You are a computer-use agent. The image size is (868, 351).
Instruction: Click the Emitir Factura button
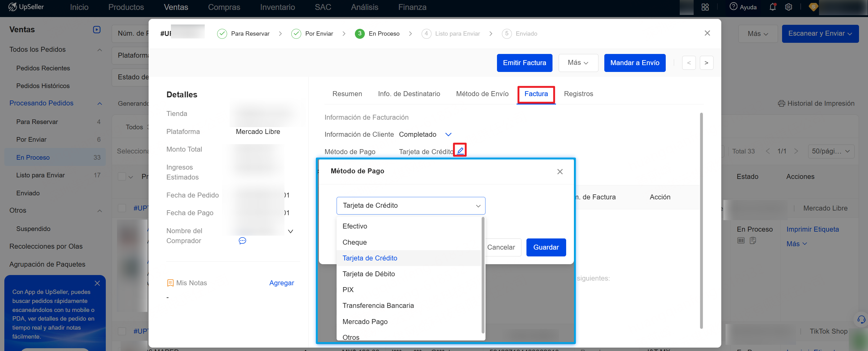coord(524,63)
